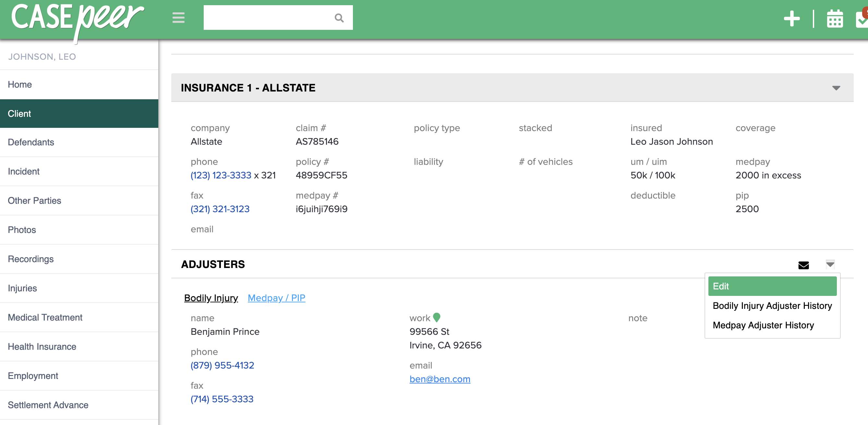The height and width of the screenshot is (425, 868).
Task: Click the plus icon to create new item
Action: (x=792, y=18)
